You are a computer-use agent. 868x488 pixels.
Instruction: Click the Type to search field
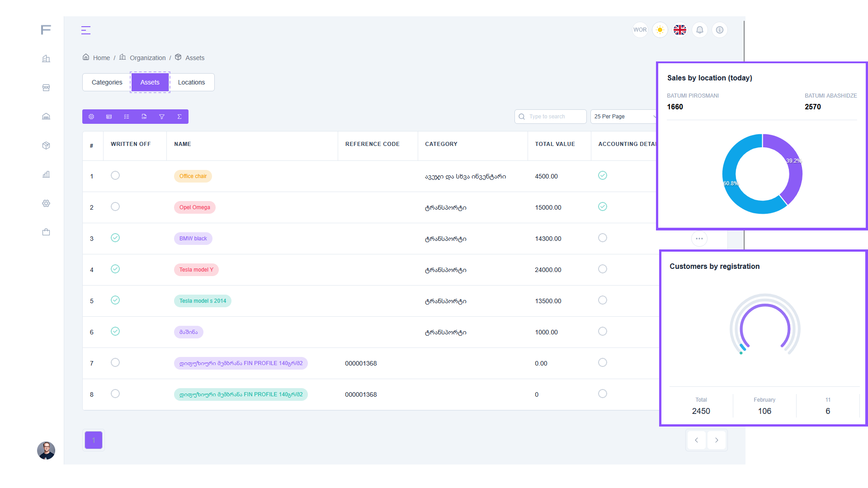(555, 117)
